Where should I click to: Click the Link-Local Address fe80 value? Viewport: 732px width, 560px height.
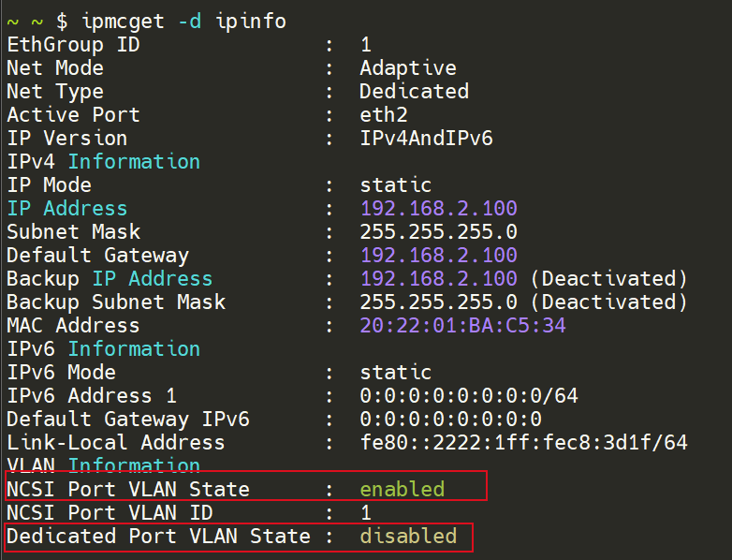[523, 442]
